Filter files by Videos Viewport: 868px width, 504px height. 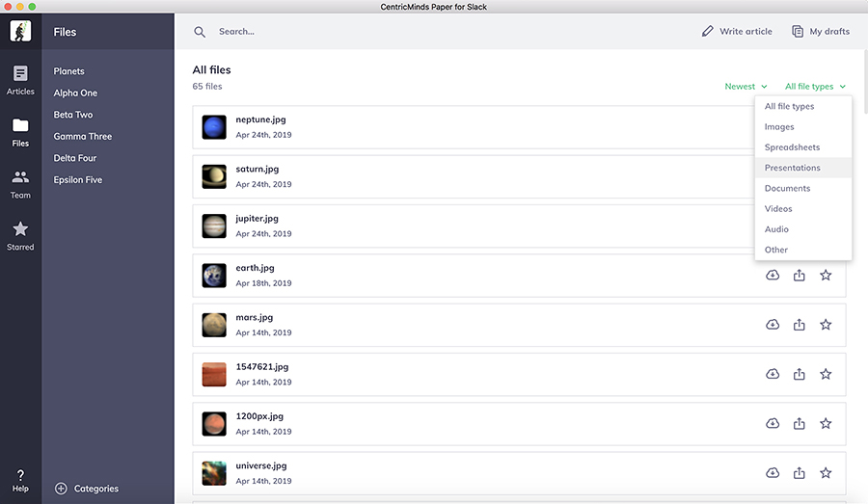(802, 208)
